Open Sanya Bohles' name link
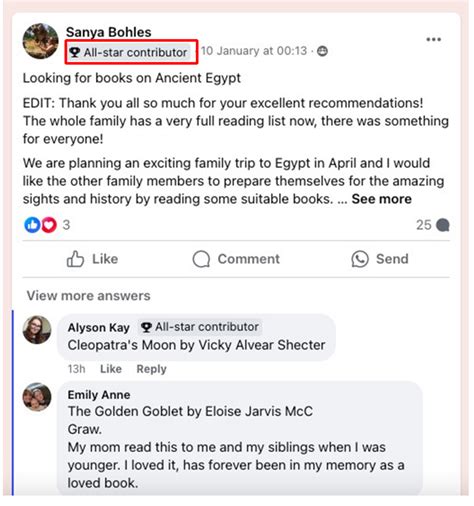Viewport: 474px width, 506px height. click(x=109, y=32)
